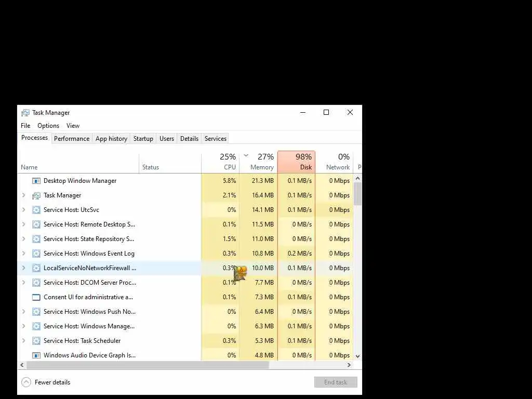
Task: Switch to the Startup tab
Action: point(143,139)
